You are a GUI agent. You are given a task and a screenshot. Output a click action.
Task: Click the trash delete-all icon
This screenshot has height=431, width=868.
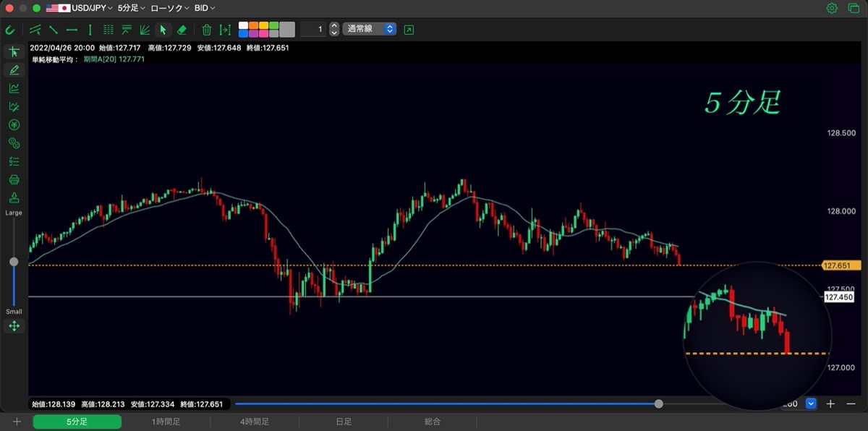click(207, 30)
